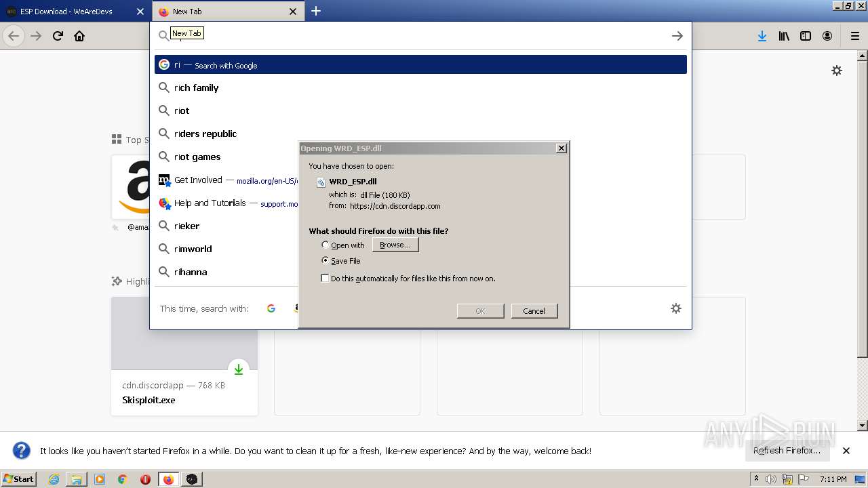868x488 pixels.
Task: Dismiss the Refresh Firefox notification bar
Action: (x=846, y=451)
